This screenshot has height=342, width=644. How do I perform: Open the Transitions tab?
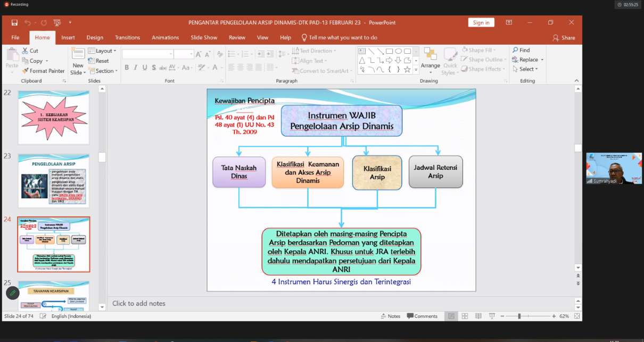click(x=127, y=38)
